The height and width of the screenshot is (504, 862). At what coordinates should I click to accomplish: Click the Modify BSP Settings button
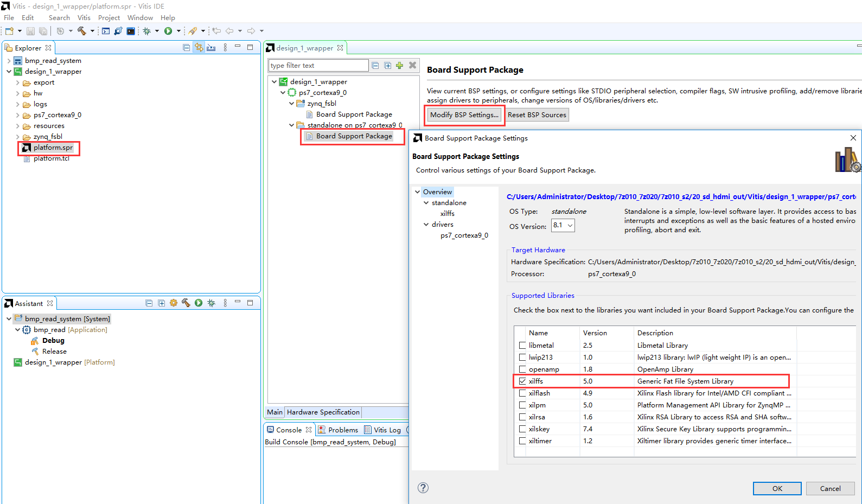(464, 115)
